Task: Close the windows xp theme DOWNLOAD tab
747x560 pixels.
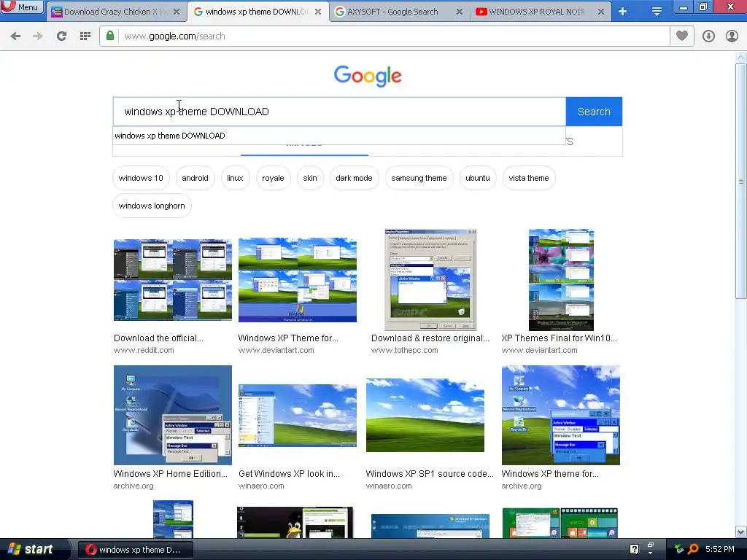Action: tap(318, 12)
